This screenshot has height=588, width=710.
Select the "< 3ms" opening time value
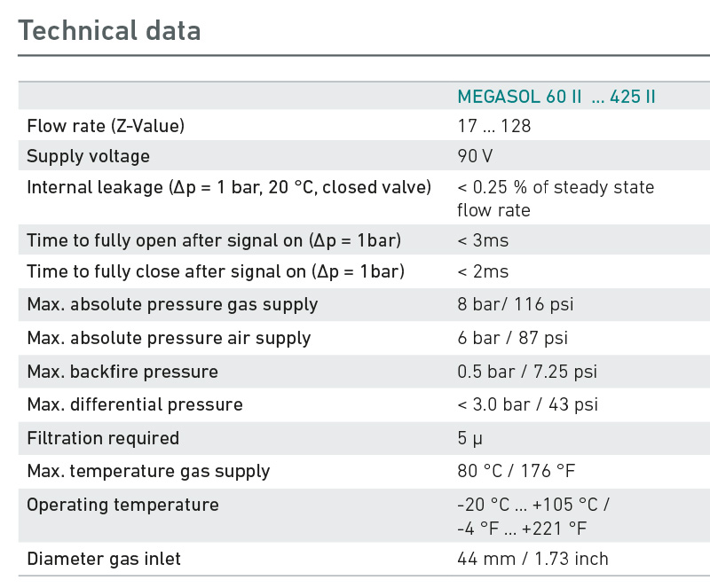pyautogui.click(x=483, y=240)
